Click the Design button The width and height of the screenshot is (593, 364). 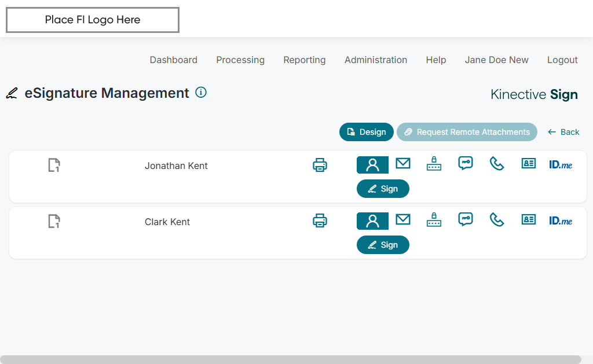(x=367, y=132)
